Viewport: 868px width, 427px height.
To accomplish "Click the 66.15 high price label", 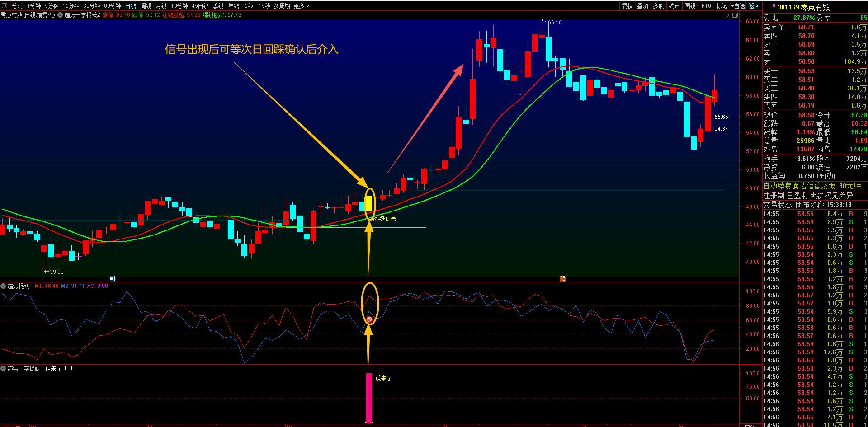I will coord(555,23).
